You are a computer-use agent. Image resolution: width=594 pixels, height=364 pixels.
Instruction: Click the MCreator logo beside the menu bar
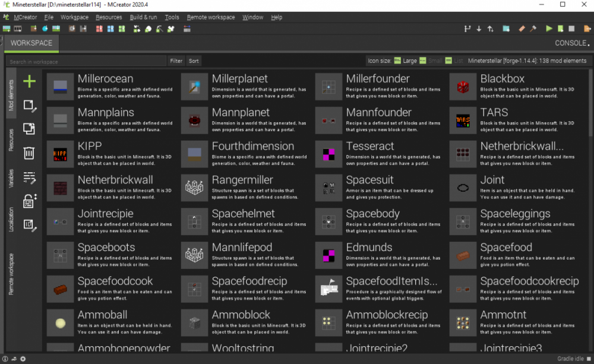(x=6, y=17)
